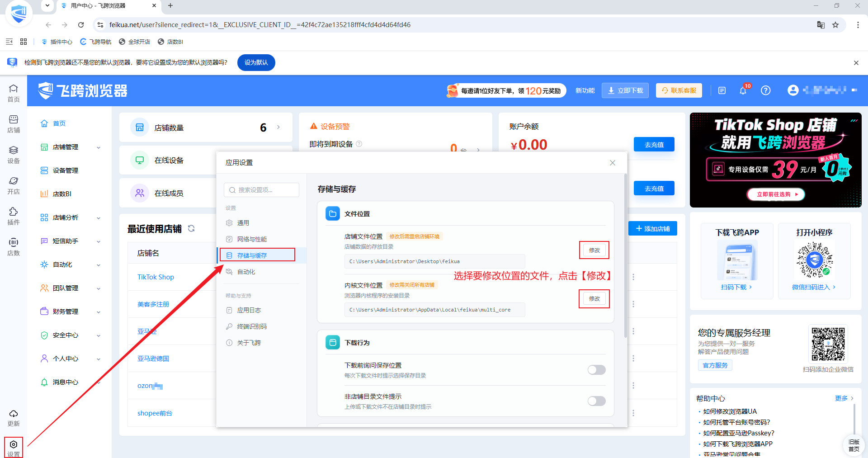Click the 联系客服 button
Viewport: 868px width, 458px height.
[679, 90]
